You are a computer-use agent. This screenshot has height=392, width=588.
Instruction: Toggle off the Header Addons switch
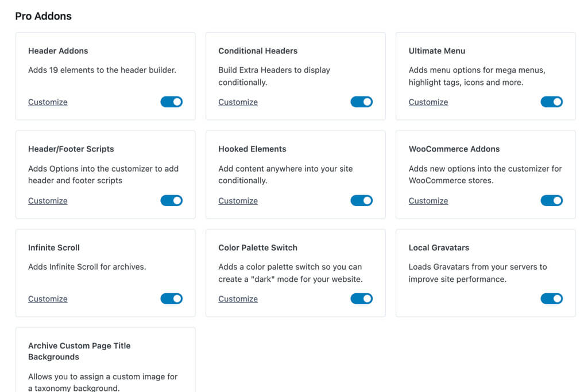coord(171,102)
